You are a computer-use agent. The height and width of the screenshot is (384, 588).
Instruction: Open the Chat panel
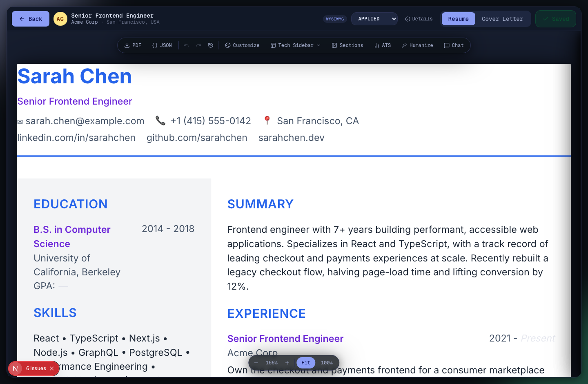click(454, 45)
